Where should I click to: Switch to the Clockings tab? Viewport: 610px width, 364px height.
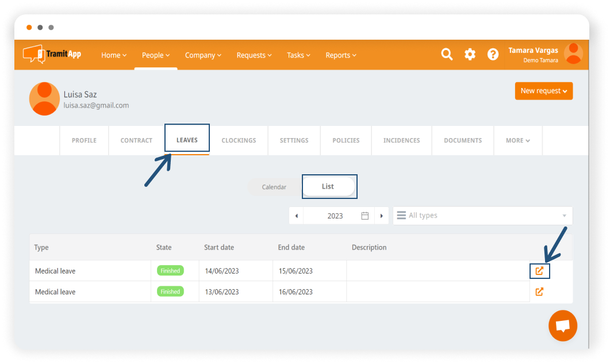coord(239,140)
